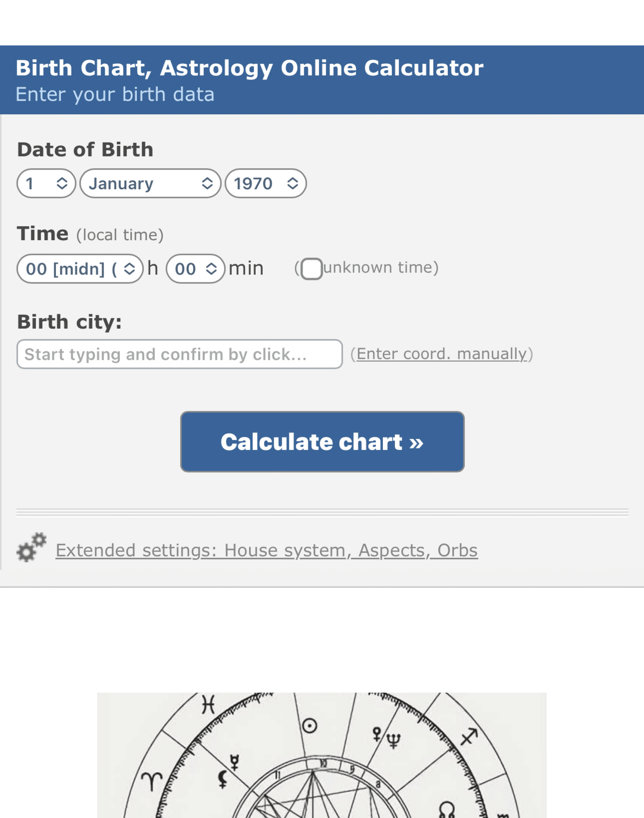Click the Birth city text field

coord(180,354)
